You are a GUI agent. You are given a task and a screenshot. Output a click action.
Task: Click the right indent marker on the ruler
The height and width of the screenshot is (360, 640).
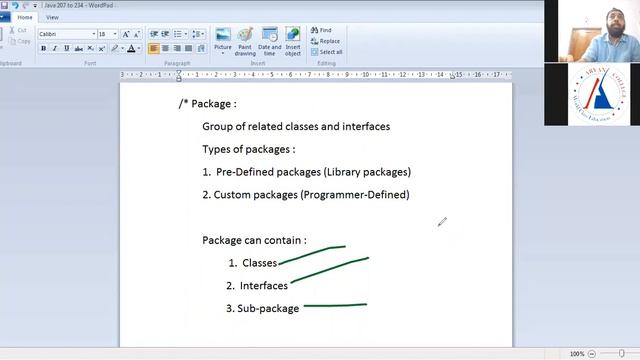coord(452,76)
